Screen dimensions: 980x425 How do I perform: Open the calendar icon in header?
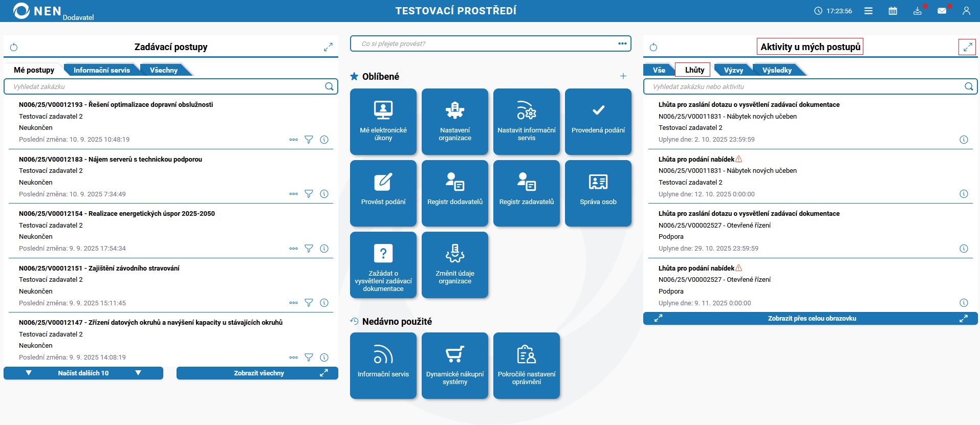(893, 11)
